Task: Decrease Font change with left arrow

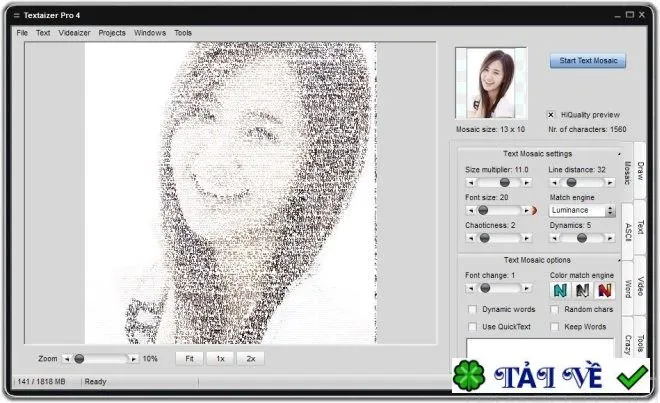Action: click(x=471, y=288)
